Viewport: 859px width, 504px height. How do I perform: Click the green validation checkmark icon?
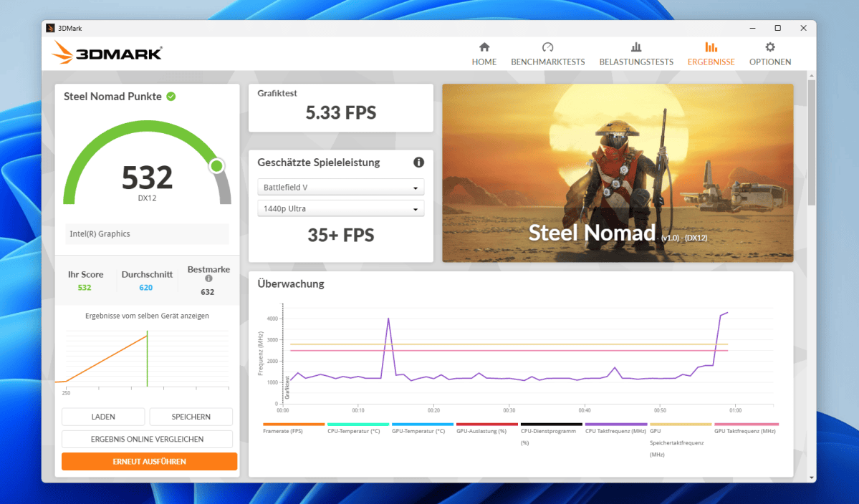[x=171, y=97]
